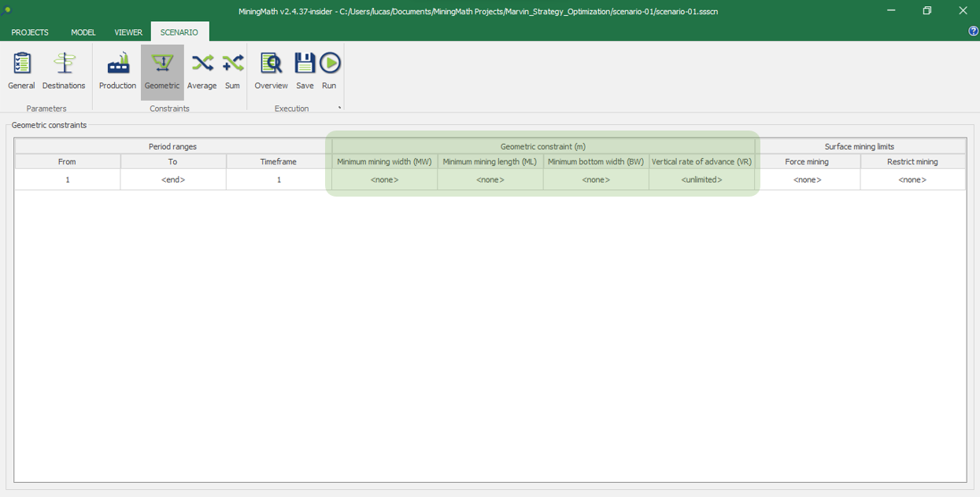Select the Production constraints icon
980x497 pixels.
[x=117, y=71]
